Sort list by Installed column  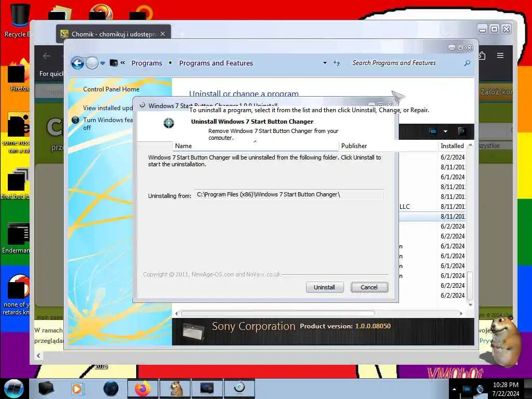pyautogui.click(x=453, y=146)
